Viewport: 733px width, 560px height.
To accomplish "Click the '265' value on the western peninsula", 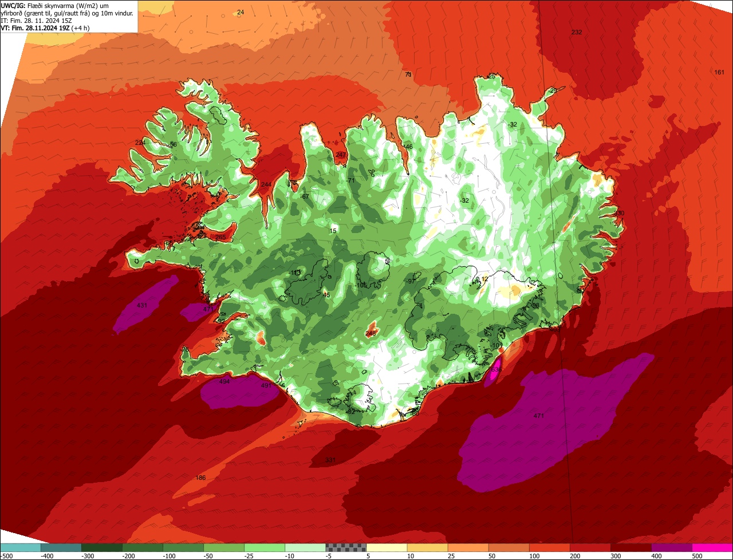I will coord(220,237).
